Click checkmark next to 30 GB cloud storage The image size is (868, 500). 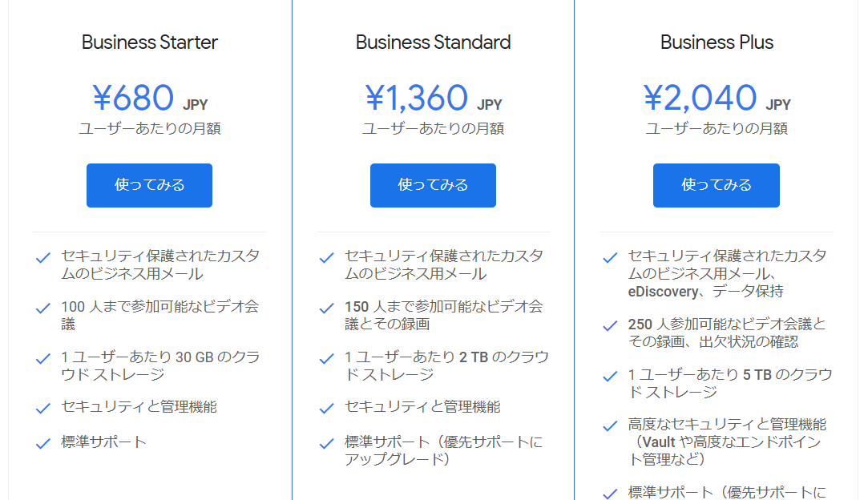pyautogui.click(x=43, y=359)
